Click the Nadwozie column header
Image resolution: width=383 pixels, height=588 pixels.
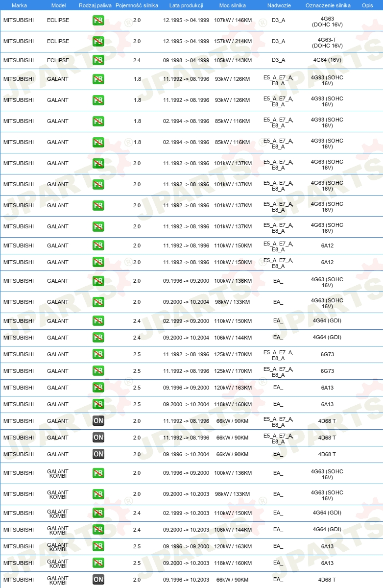[x=279, y=5]
